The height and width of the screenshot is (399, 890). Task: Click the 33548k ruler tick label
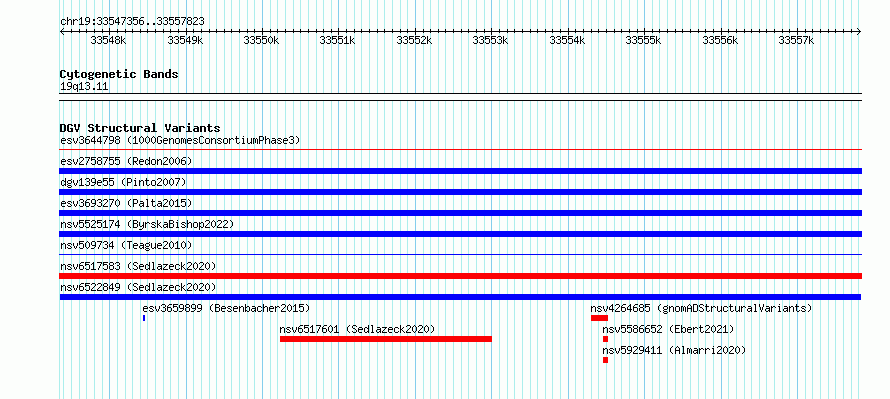point(108,41)
